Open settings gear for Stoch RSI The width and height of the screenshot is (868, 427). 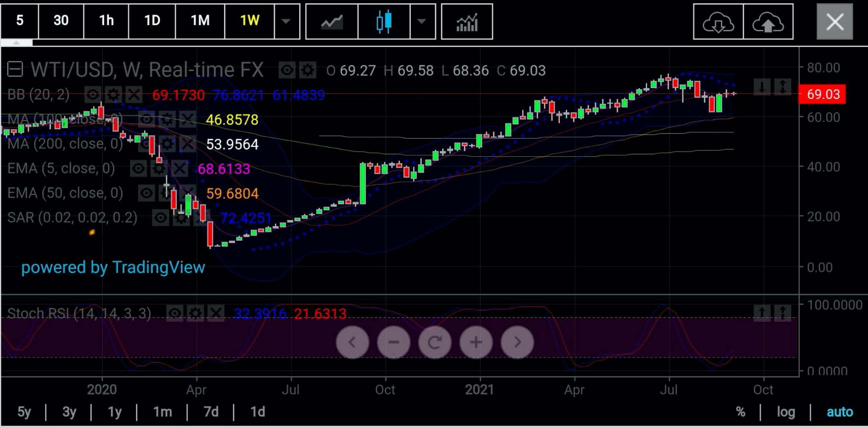[x=195, y=314]
